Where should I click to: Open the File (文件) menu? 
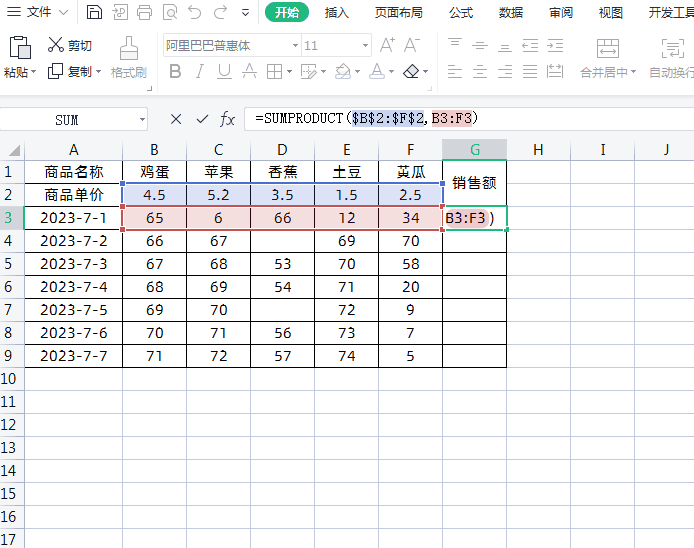(38, 12)
